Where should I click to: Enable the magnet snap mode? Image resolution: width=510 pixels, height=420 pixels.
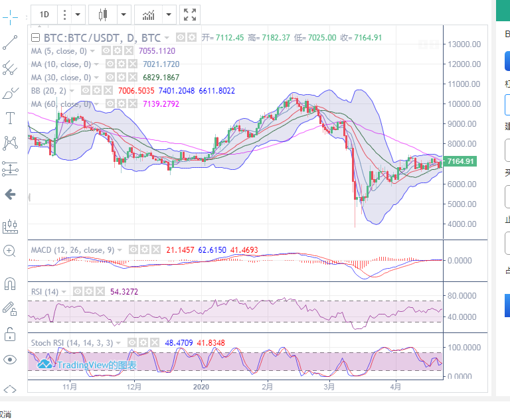(x=9, y=284)
